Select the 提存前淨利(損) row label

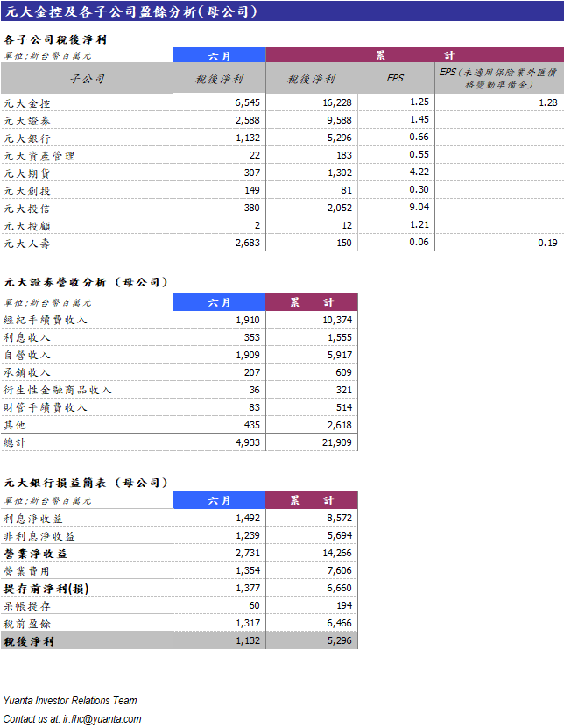[x=46, y=590]
